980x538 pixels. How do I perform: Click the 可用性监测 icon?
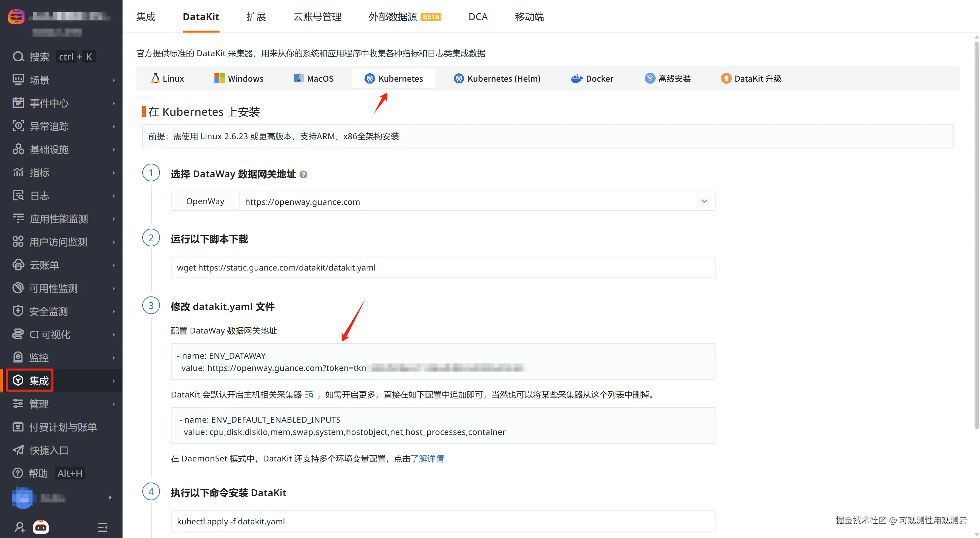click(x=18, y=288)
